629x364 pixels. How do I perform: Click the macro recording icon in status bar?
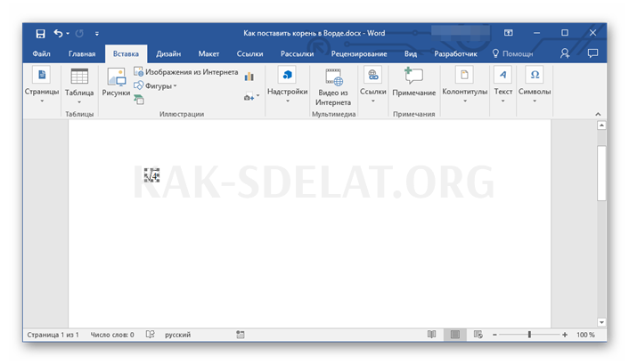pos(241,335)
